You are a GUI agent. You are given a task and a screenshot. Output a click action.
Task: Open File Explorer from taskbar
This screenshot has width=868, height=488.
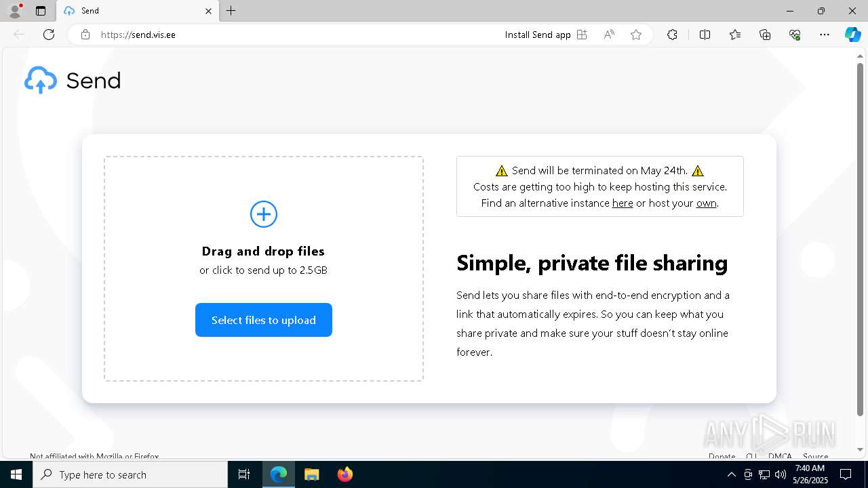[x=311, y=474]
